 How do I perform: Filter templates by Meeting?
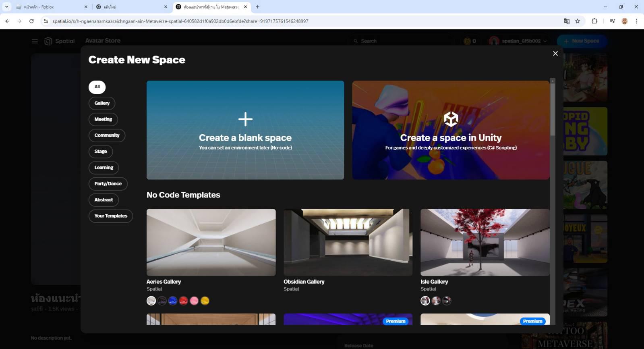click(x=103, y=119)
